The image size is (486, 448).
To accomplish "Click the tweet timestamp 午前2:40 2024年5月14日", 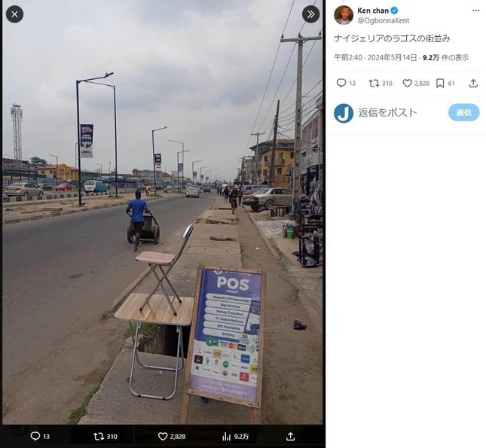I will tap(375, 58).
